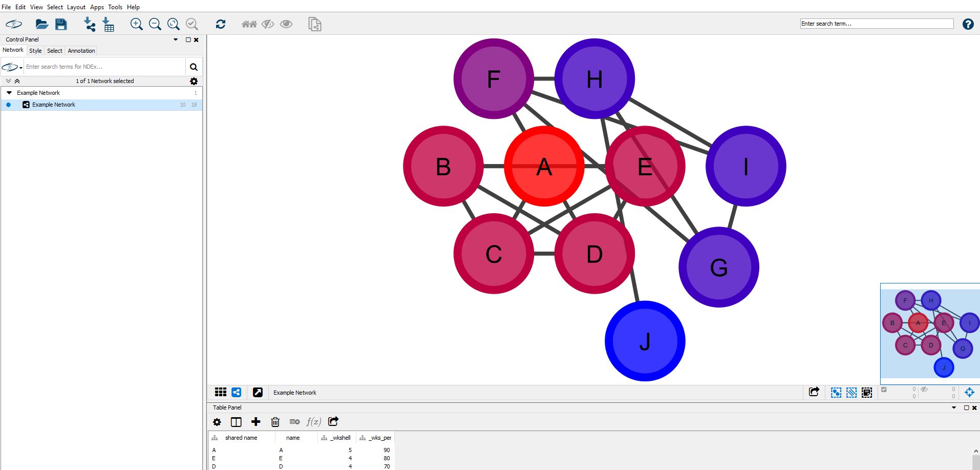Show all nodes and edges eye icon
This screenshot has height=470, width=980.
[x=286, y=24]
